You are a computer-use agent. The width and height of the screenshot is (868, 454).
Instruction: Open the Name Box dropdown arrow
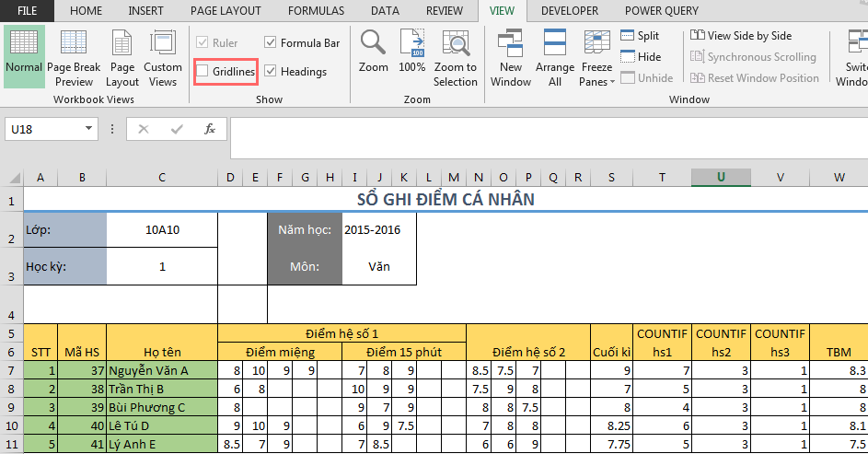click(89, 129)
